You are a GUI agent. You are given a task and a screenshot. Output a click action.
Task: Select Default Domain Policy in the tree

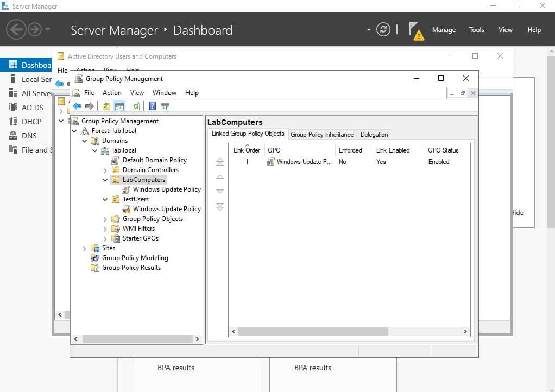click(154, 160)
